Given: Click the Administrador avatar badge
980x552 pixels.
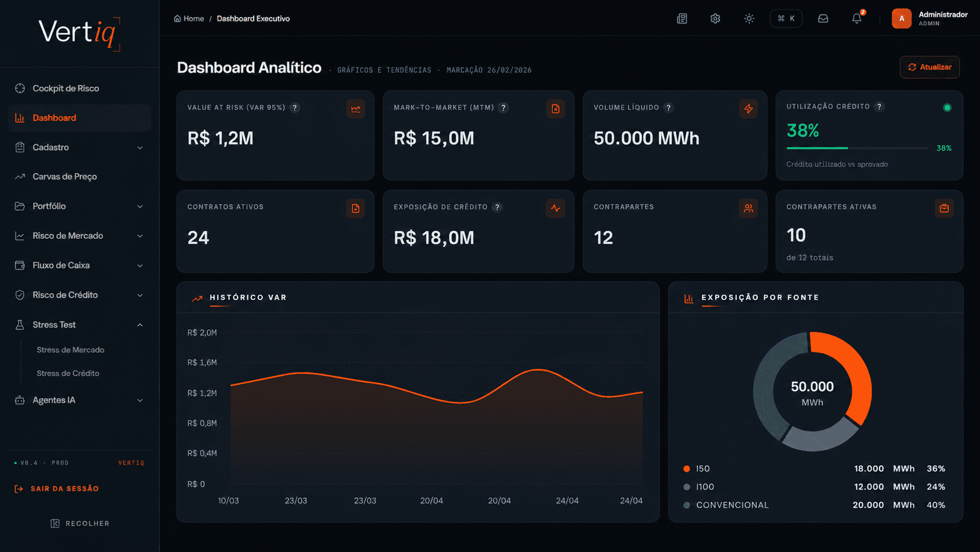Looking at the screenshot, I should pos(901,19).
